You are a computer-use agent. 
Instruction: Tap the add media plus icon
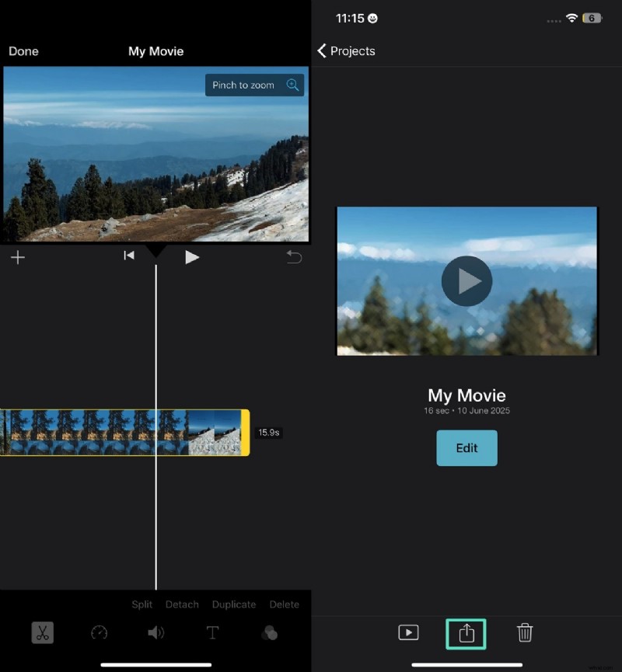pos(18,257)
